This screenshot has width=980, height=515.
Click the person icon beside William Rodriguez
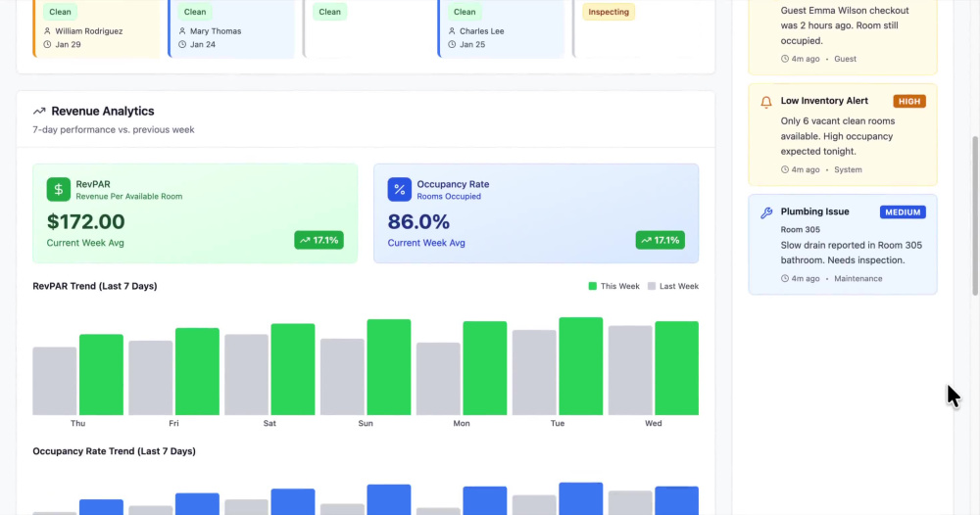pos(47,30)
